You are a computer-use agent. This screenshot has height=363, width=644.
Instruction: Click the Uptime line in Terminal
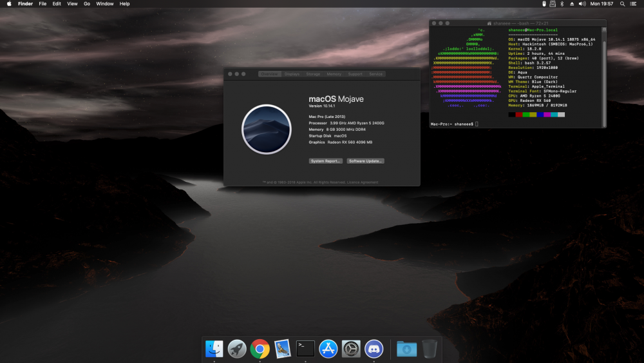coord(536,54)
